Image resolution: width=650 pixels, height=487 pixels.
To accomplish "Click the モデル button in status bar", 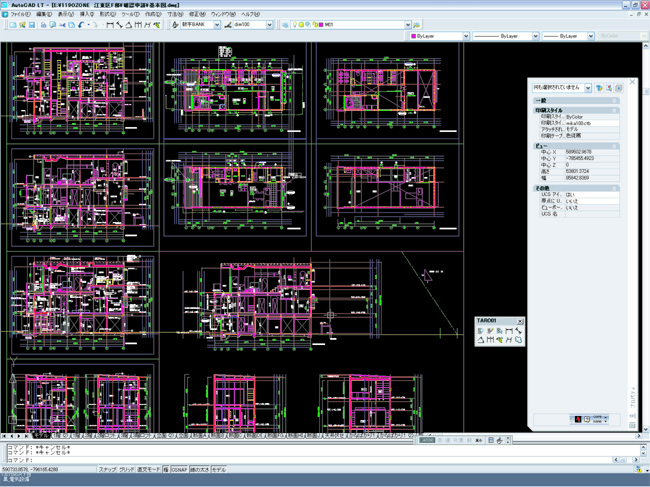I will pyautogui.click(x=218, y=469).
